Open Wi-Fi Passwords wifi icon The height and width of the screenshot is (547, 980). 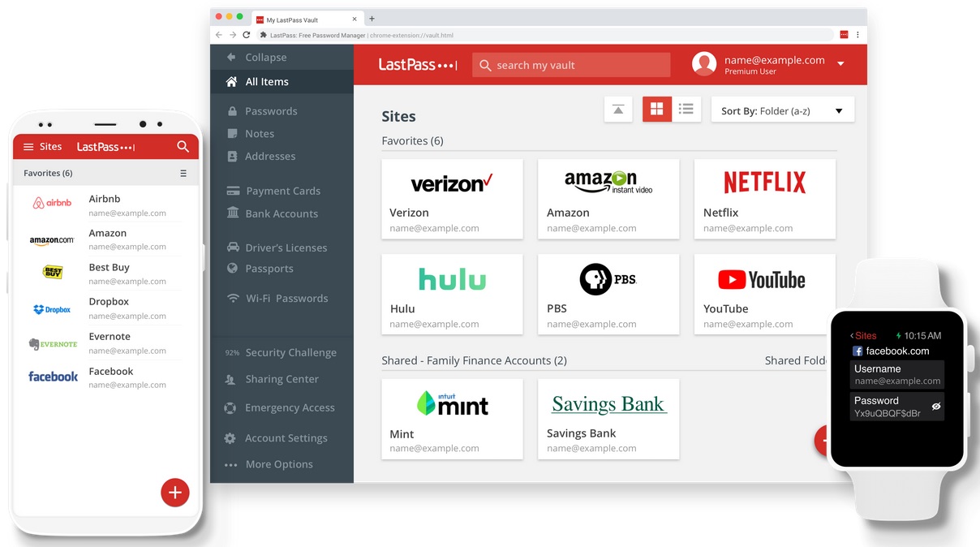233,299
